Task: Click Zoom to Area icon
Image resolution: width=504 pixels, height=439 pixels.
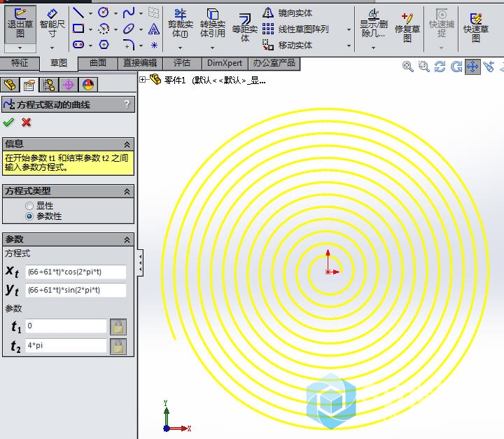Action: (x=423, y=67)
